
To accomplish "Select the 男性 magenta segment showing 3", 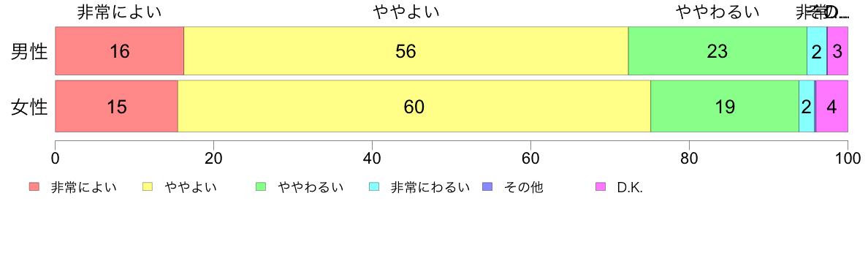I will [837, 50].
